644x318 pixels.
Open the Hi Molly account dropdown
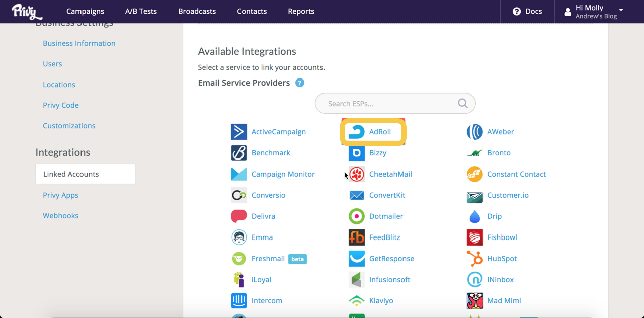pos(596,12)
